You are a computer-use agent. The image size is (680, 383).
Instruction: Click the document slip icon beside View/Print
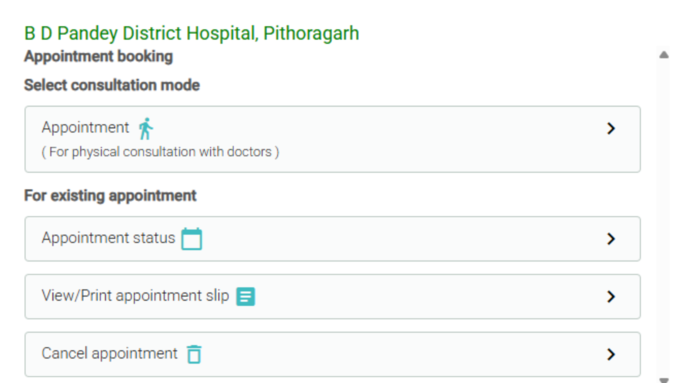pos(245,297)
